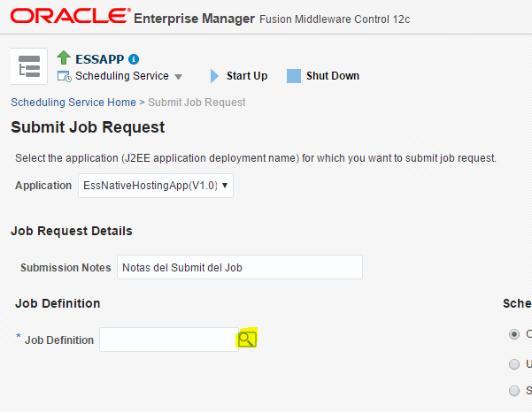Viewport: 532px width, 412px height.
Task: Click the Submission Notes text field
Action: 239,267
